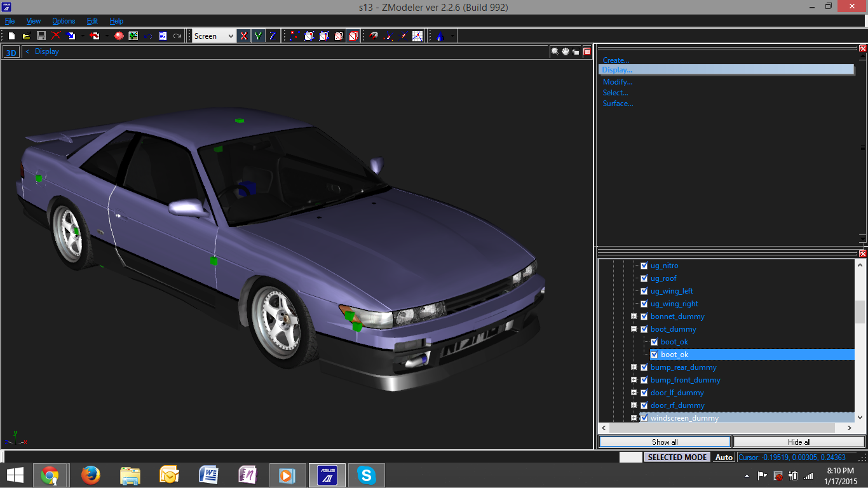The image size is (868, 488).
Task: Open the Textures browser icon
Action: click(x=133, y=36)
